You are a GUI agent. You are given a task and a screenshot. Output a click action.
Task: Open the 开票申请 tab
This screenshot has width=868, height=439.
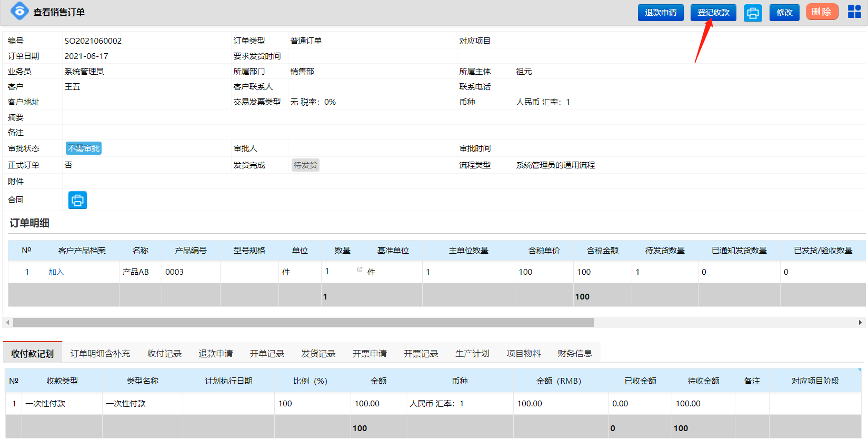point(370,354)
